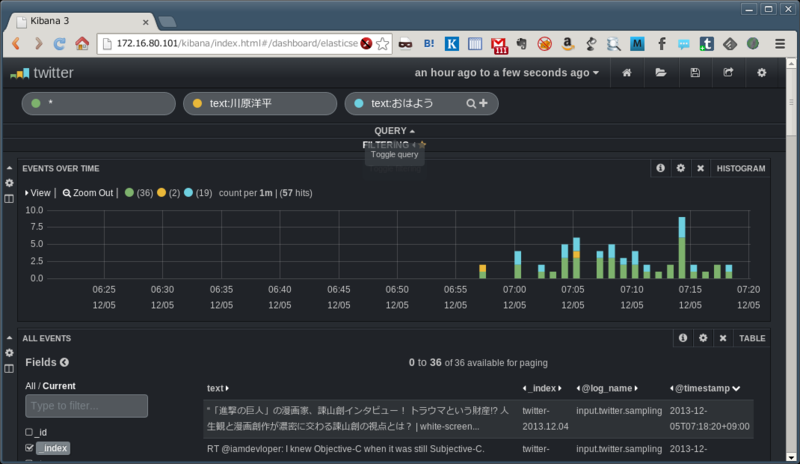Focus the Type to filter field
This screenshot has height=464, width=800.
click(x=87, y=406)
